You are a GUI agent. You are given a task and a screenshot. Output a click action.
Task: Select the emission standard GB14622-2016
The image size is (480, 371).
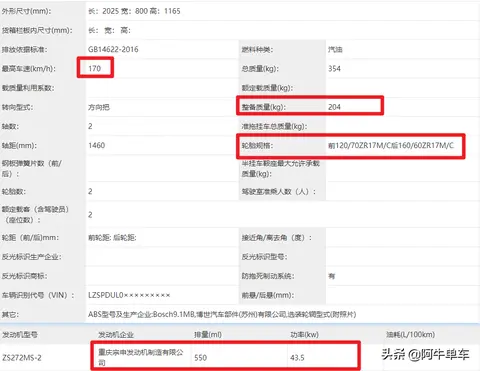pyautogui.click(x=113, y=50)
